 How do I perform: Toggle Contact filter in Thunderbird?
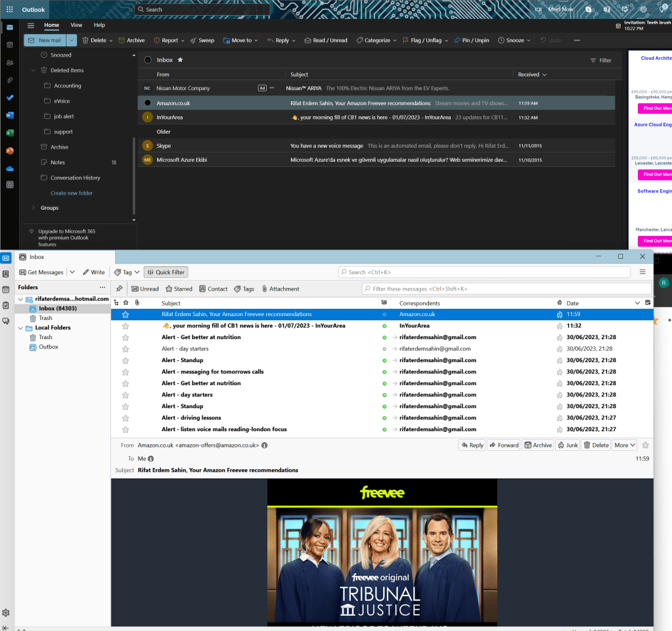(x=213, y=289)
